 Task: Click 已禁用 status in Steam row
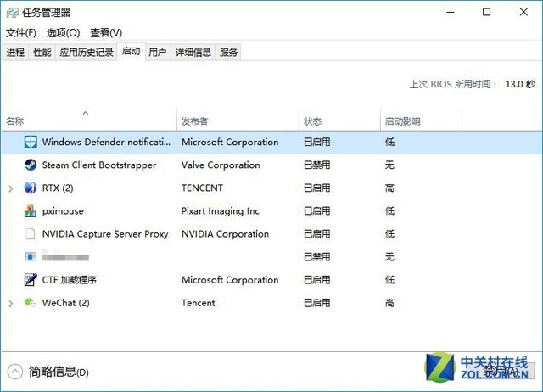coord(316,165)
